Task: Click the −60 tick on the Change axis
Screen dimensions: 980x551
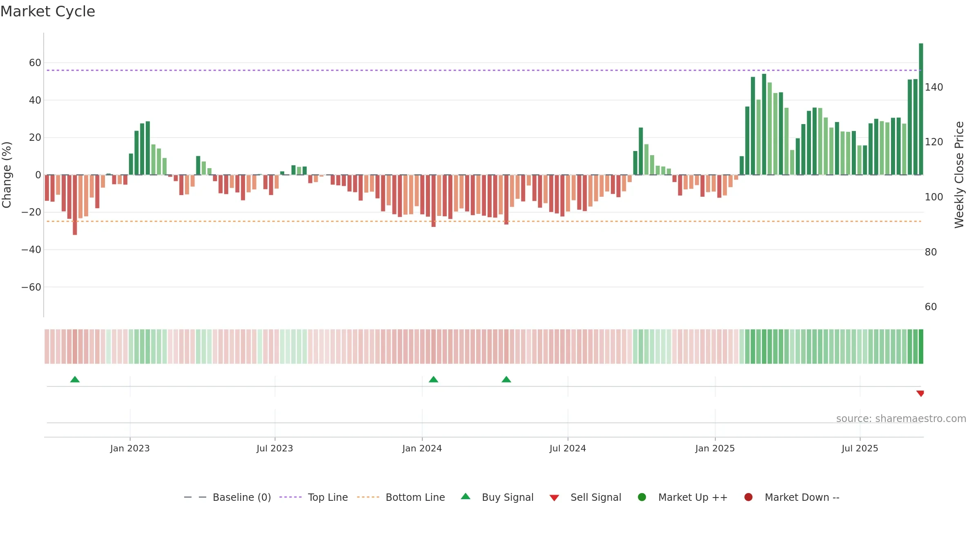Action: tap(31, 287)
